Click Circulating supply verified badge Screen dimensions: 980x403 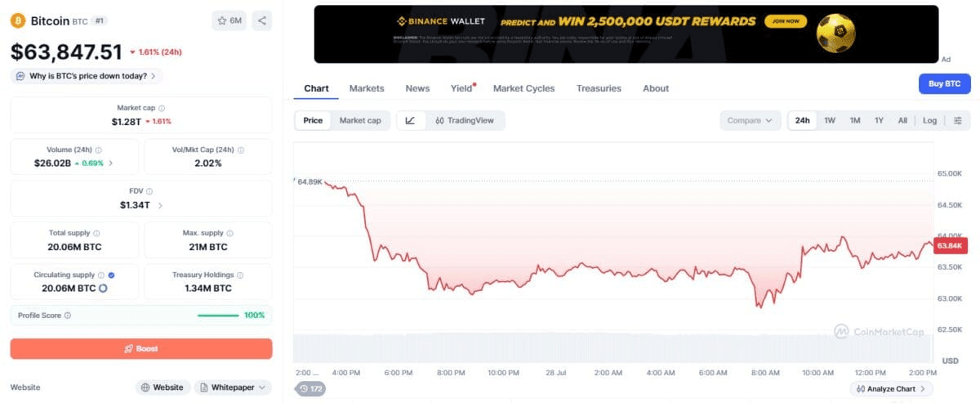pyautogui.click(x=111, y=275)
